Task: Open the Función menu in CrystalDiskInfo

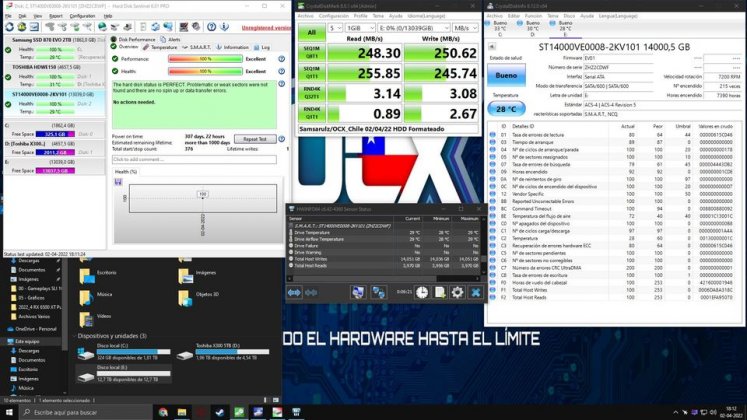Action: [x=533, y=16]
